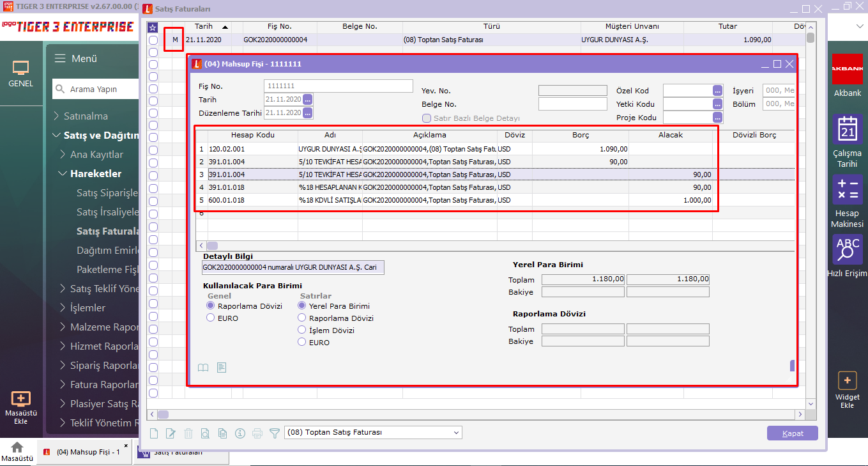Screen dimensions: 868x466
Task: Click the magnifier icon in Arama Yapın box
Action: (x=60, y=89)
